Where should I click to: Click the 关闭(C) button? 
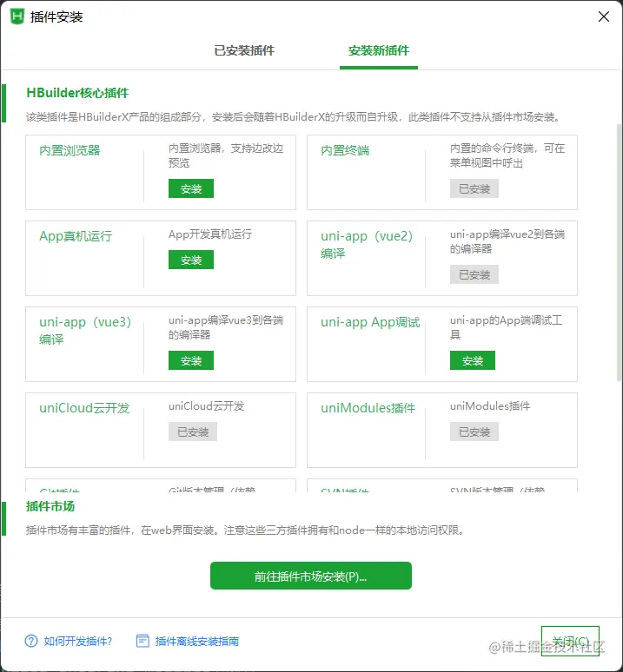570,641
